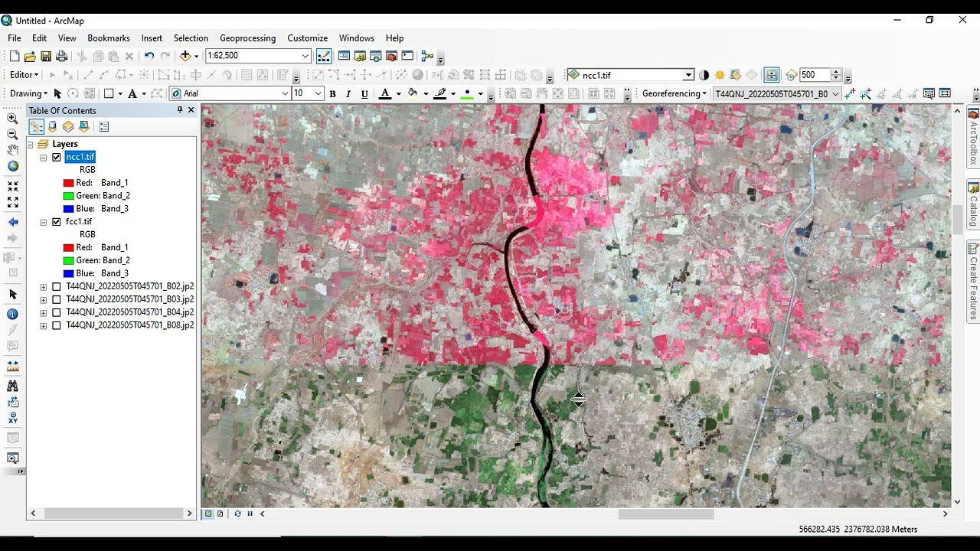Save the current map document
This screenshot has height=551, width=980.
(46, 56)
